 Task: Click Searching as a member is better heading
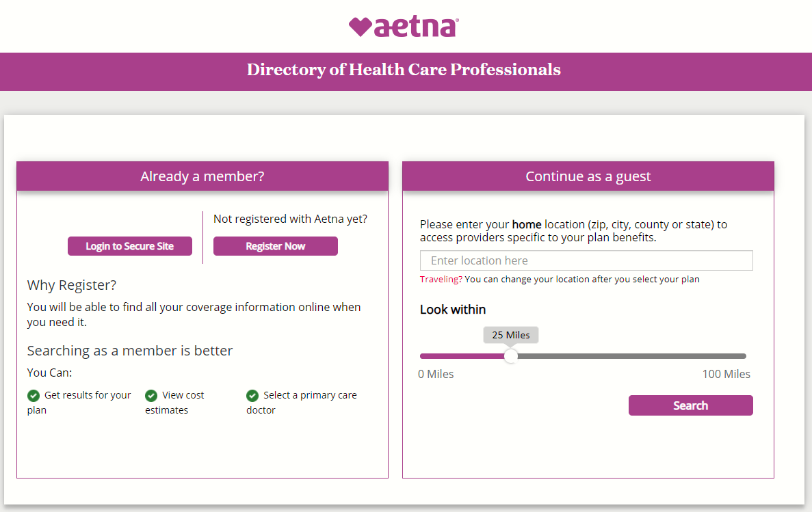point(130,351)
